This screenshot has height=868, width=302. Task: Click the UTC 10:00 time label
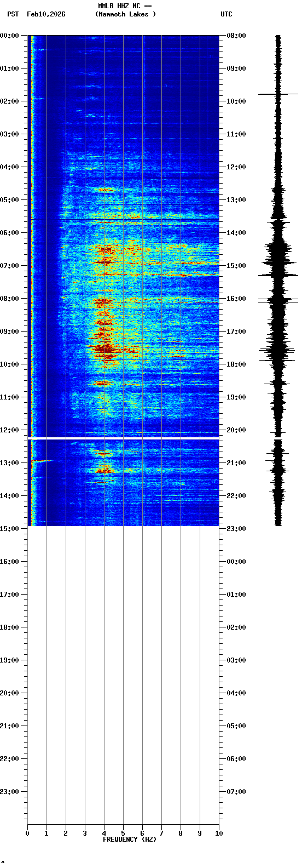coord(236,101)
